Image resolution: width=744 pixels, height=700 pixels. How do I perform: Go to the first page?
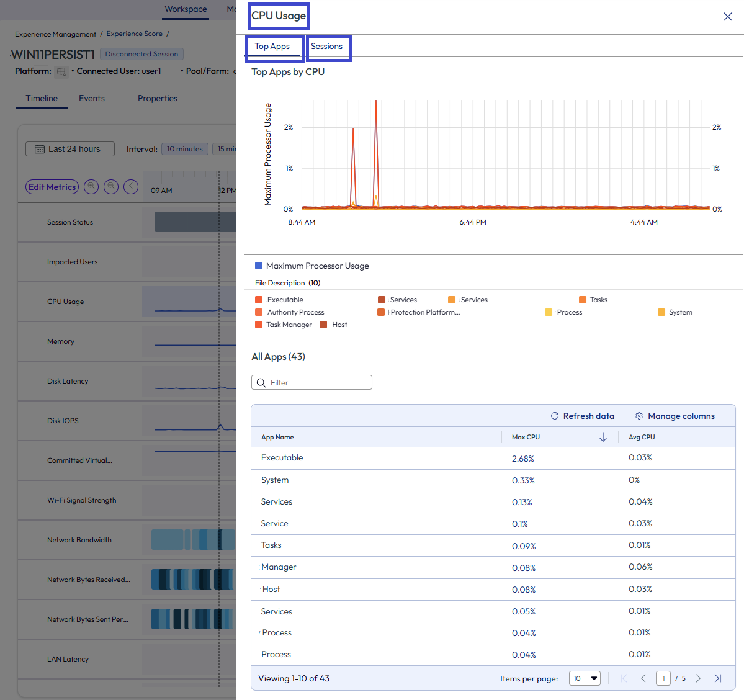pos(624,679)
